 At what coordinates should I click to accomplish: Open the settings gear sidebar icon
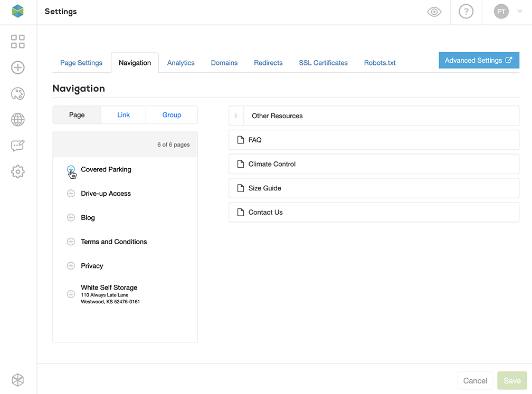tap(17, 171)
